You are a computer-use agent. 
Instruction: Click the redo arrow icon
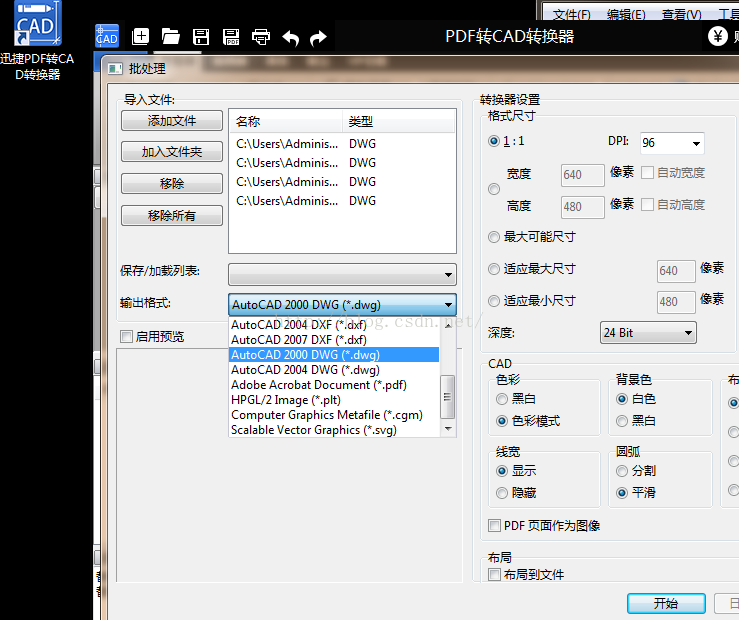318,38
